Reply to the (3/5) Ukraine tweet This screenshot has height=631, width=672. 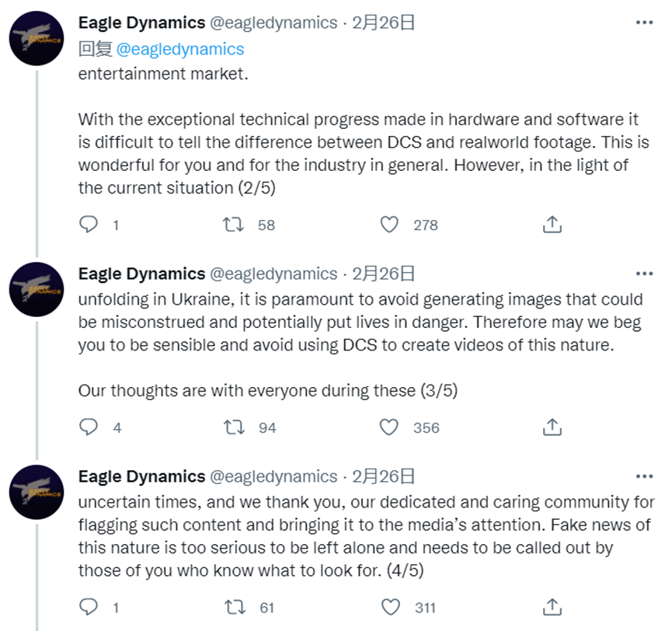pos(89,427)
